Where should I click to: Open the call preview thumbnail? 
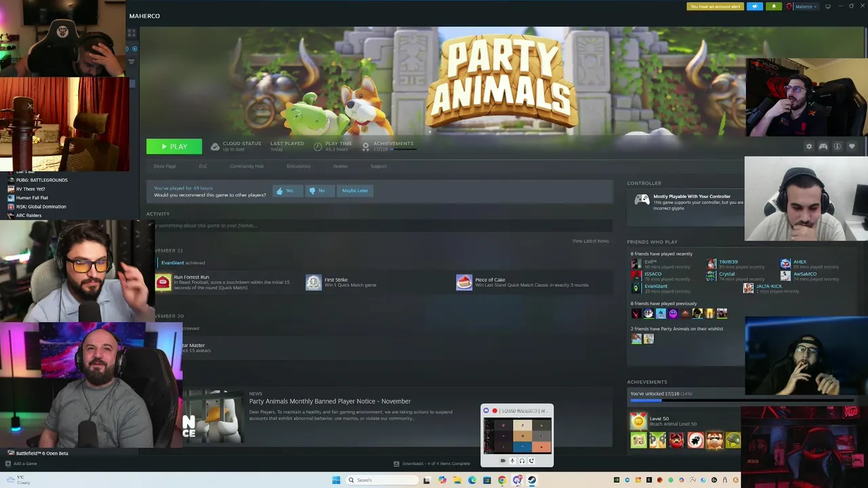[517, 436]
